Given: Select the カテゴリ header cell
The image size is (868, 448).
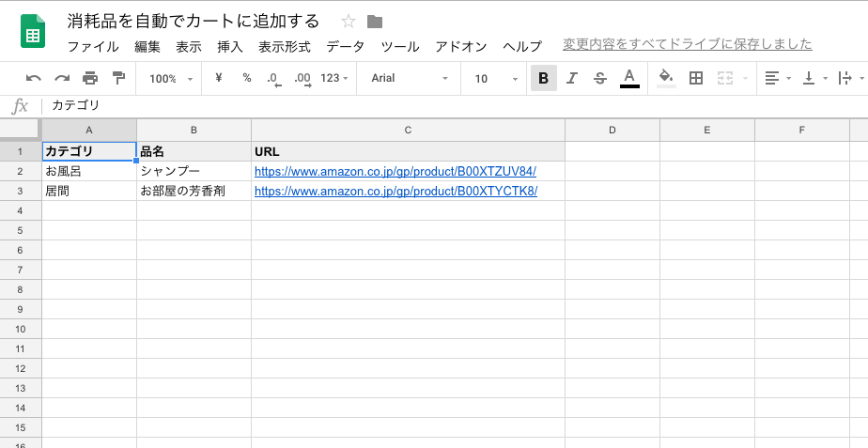Looking at the screenshot, I should click(x=89, y=151).
